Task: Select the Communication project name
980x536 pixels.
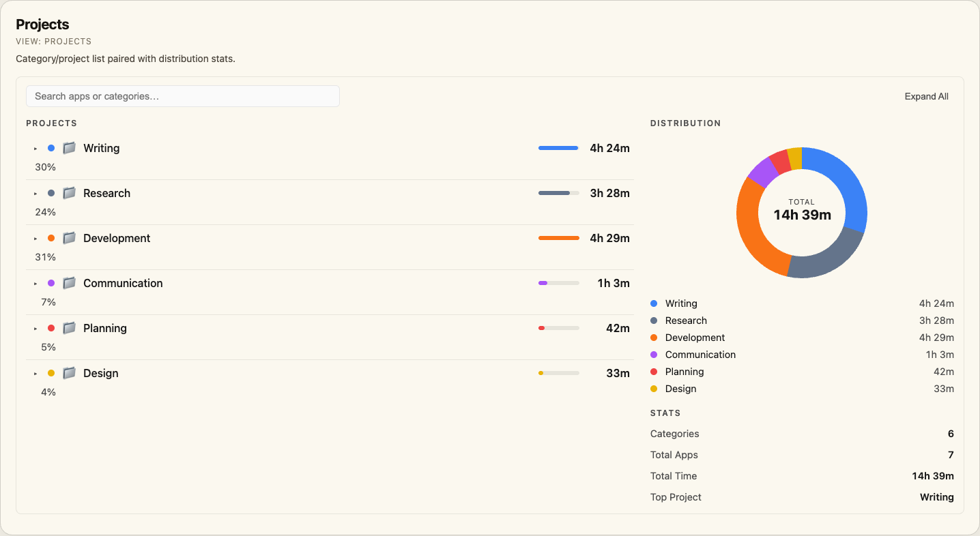Action: pyautogui.click(x=123, y=283)
